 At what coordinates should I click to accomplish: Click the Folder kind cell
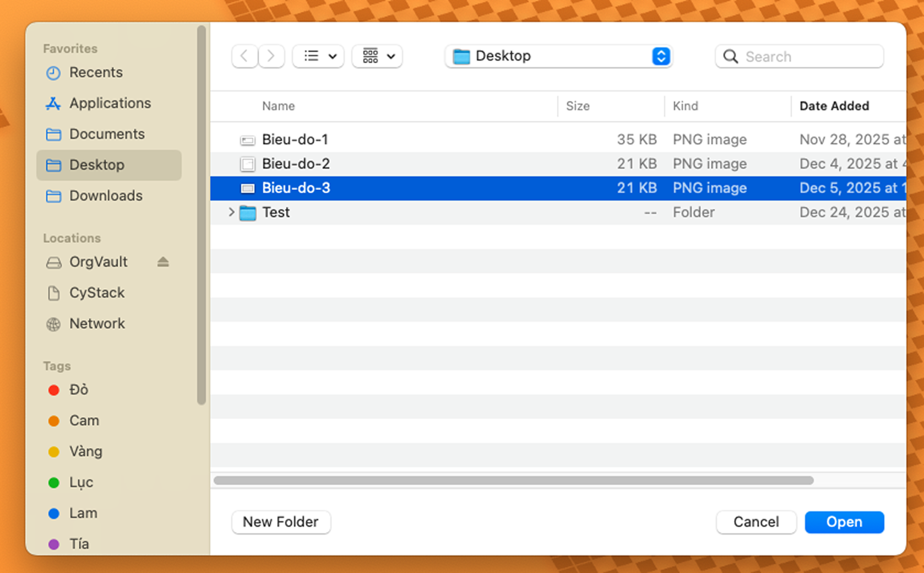click(694, 212)
